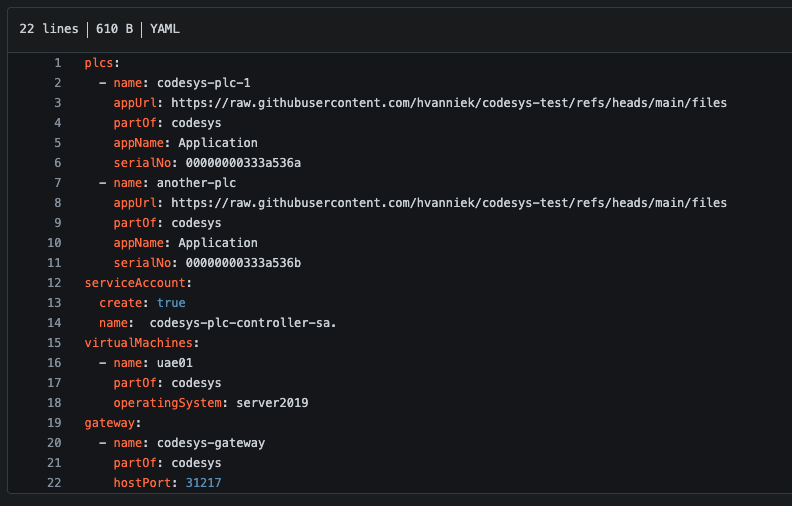Click the appUrl link on line 3
This screenshot has width=792, height=506.
pyautogui.click(x=449, y=103)
